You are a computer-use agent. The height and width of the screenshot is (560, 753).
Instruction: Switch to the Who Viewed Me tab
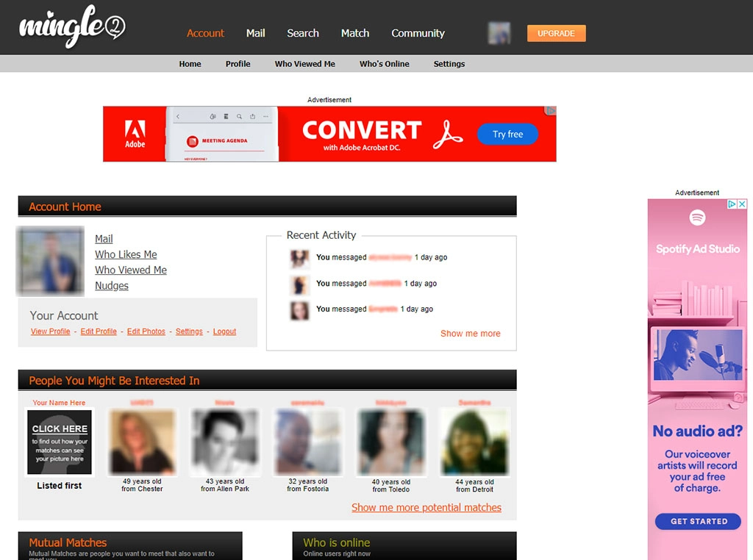[x=304, y=64]
